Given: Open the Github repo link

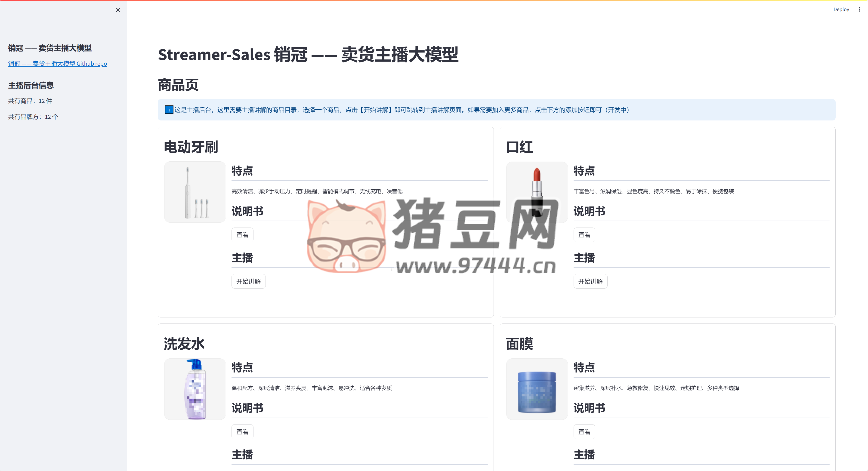Looking at the screenshot, I should tap(57, 64).
